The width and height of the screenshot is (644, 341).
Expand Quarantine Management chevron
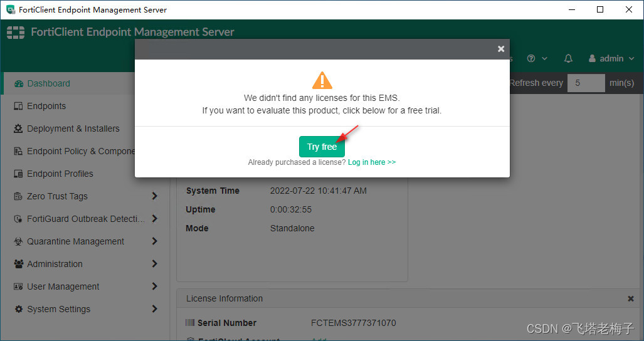pyautogui.click(x=154, y=241)
